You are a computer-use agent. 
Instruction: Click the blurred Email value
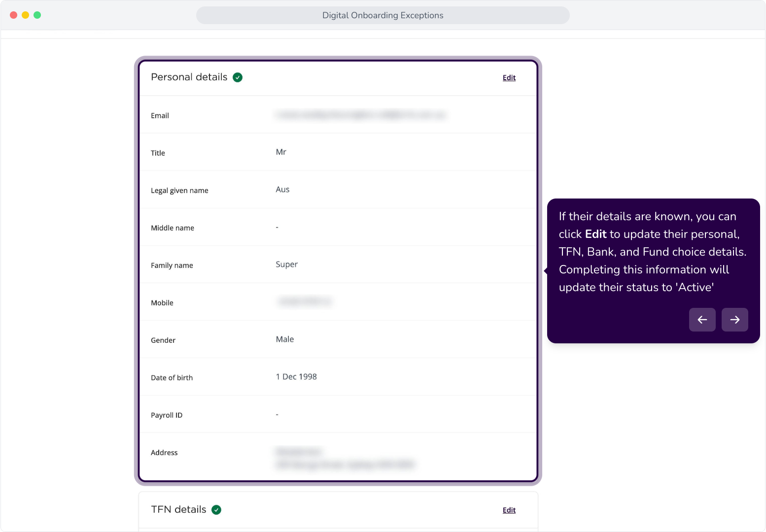pyautogui.click(x=361, y=115)
